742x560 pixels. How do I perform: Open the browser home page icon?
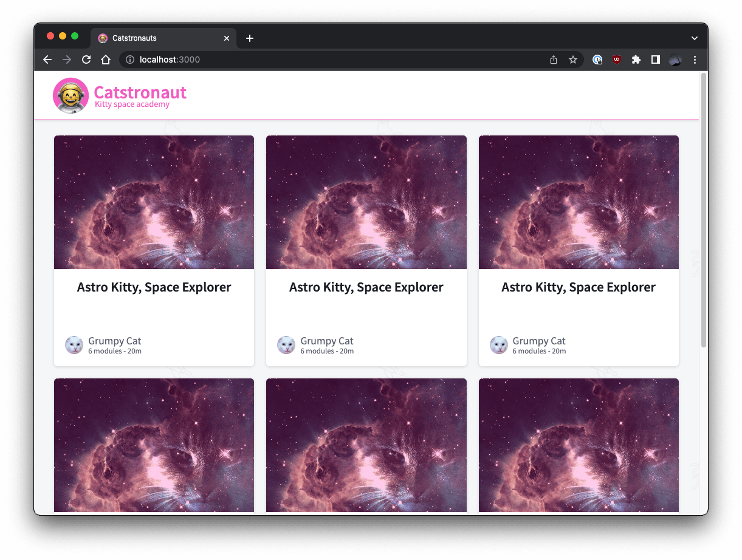pyautogui.click(x=106, y=60)
